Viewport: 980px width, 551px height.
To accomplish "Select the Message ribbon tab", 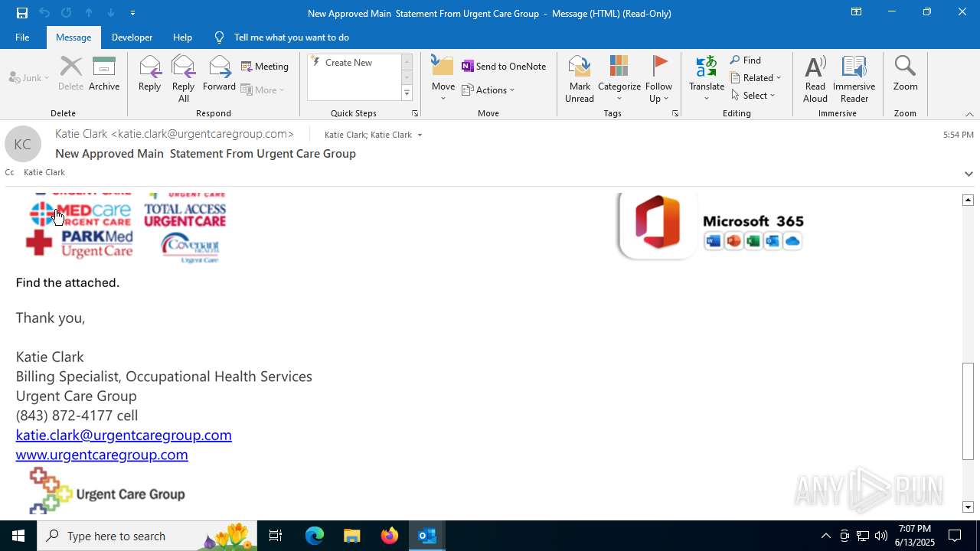I will click(73, 37).
